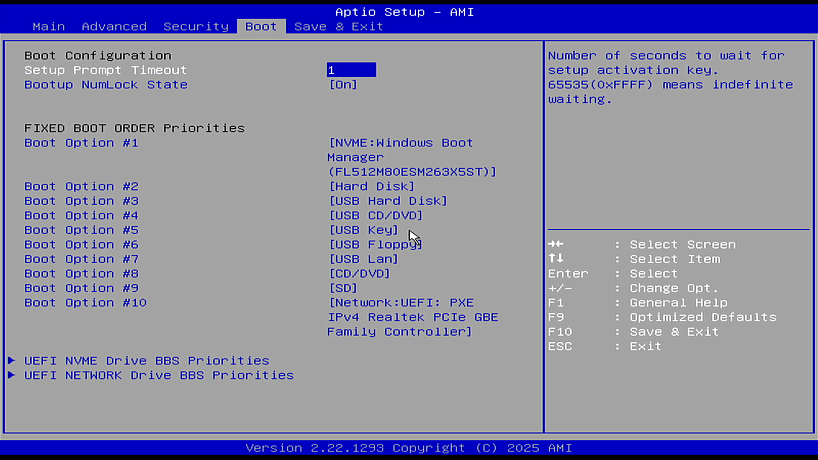Select the Boot Option #8 label
The height and width of the screenshot is (460, 818).
point(81,274)
